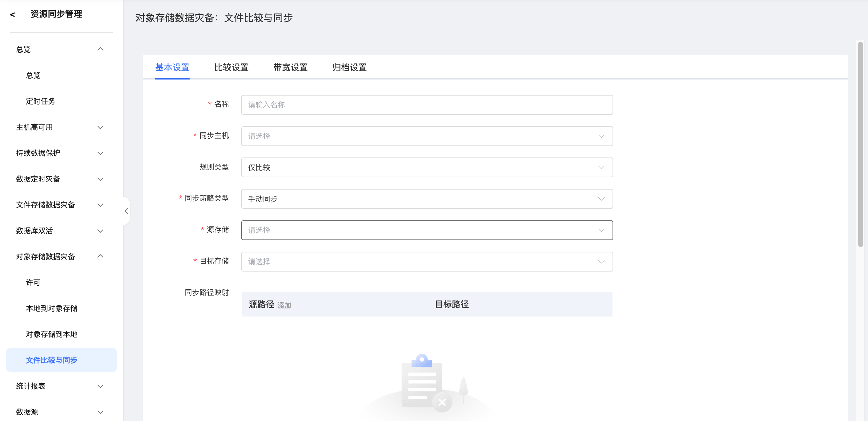Open the 同步策略类型 dropdown showing 手动同步
The image size is (868, 421).
[427, 199]
